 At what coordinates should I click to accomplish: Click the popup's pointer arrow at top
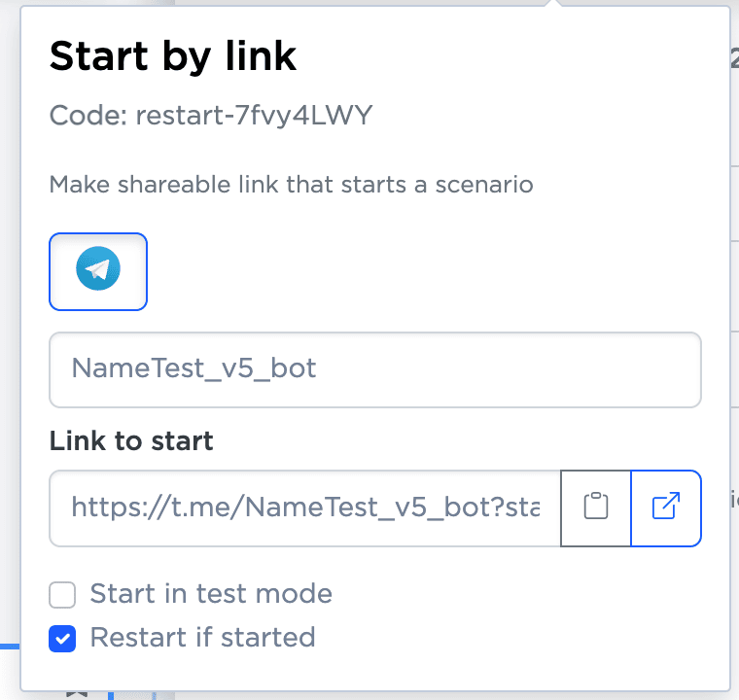pyautogui.click(x=553, y=4)
